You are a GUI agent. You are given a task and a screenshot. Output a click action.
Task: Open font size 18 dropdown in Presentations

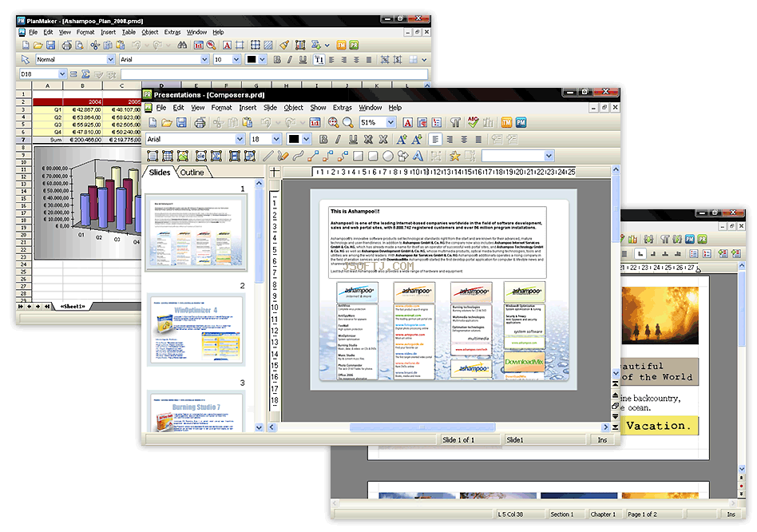(276, 140)
